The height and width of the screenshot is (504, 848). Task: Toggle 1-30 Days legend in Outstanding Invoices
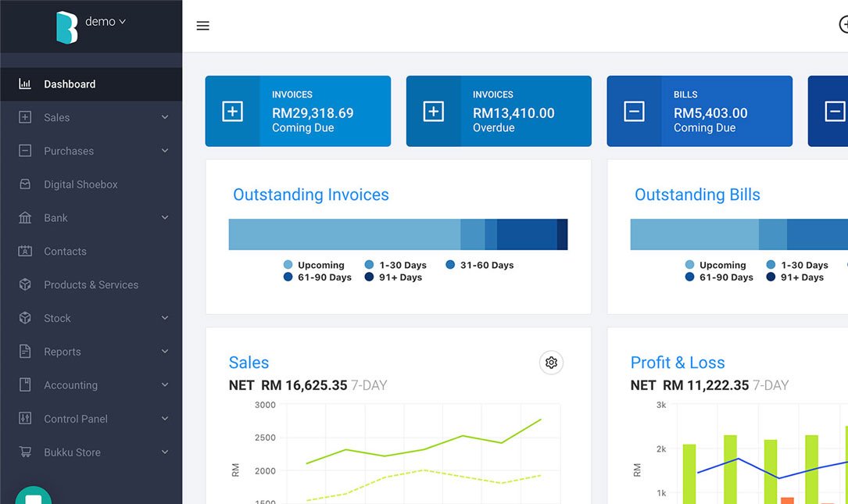pos(395,265)
